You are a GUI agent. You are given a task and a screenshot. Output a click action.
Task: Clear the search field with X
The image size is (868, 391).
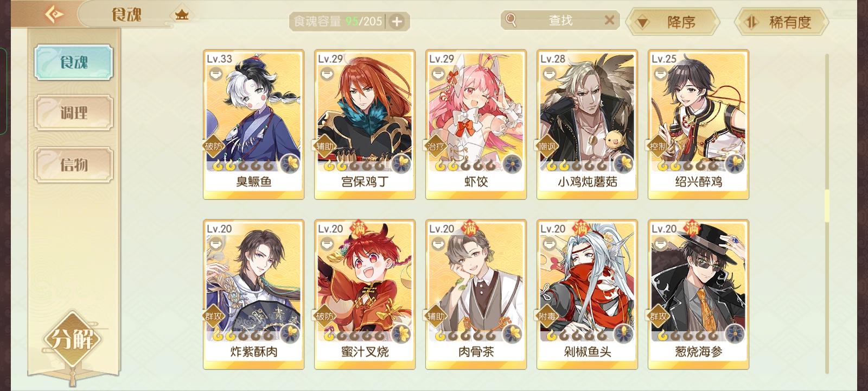point(609,20)
